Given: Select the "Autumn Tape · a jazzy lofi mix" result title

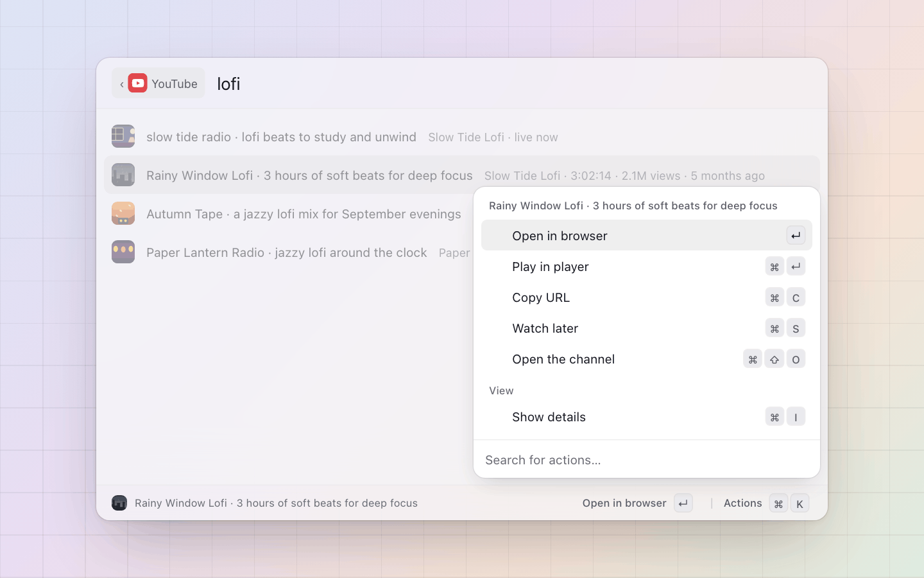Looking at the screenshot, I should (x=304, y=214).
